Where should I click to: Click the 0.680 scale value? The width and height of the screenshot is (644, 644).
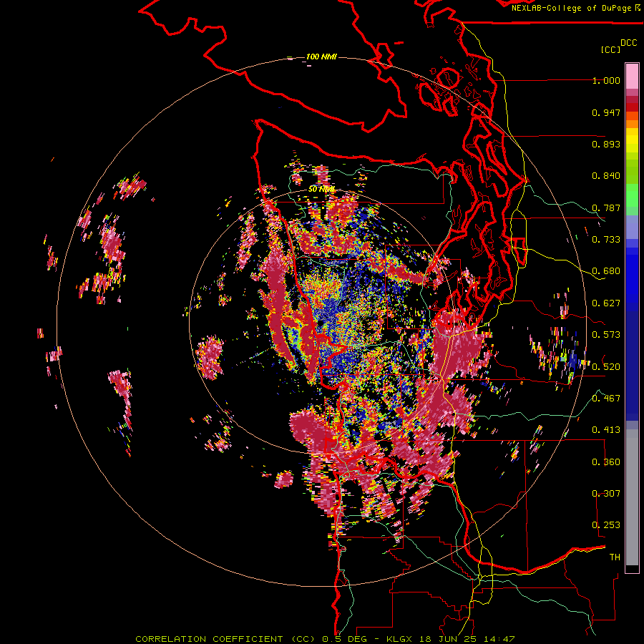(x=606, y=271)
